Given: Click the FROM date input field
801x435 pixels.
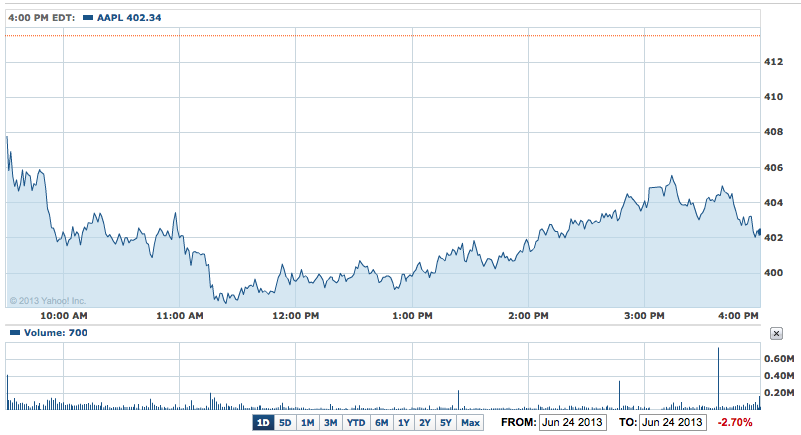Looking at the screenshot, I should tap(572, 423).
